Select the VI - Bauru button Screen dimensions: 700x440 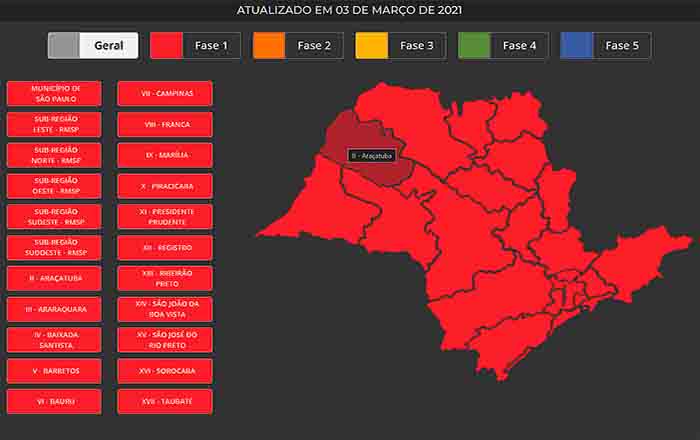tap(56, 401)
